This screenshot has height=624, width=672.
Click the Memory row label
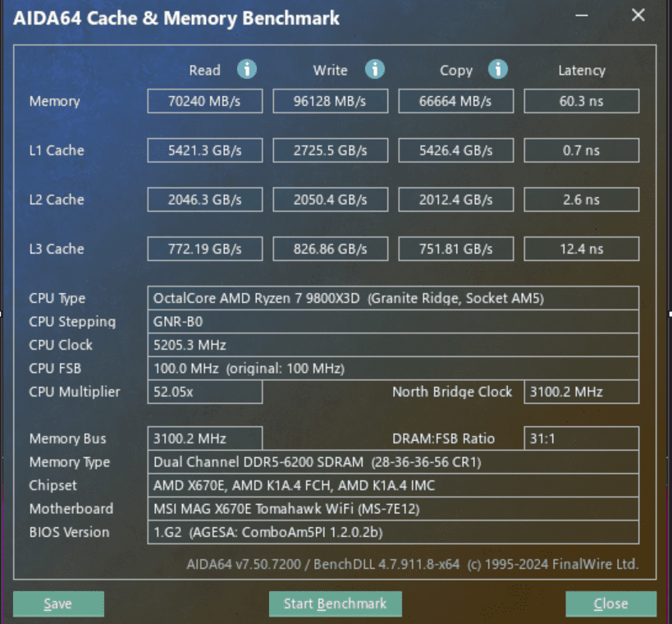tap(54, 102)
